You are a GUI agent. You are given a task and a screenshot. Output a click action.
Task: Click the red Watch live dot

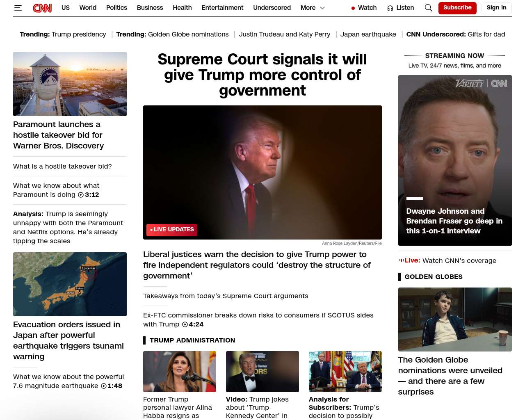click(353, 8)
